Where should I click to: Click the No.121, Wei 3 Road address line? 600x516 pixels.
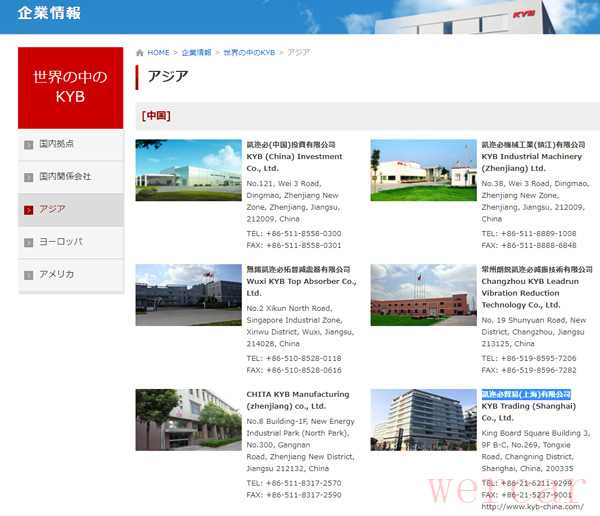coord(284,184)
